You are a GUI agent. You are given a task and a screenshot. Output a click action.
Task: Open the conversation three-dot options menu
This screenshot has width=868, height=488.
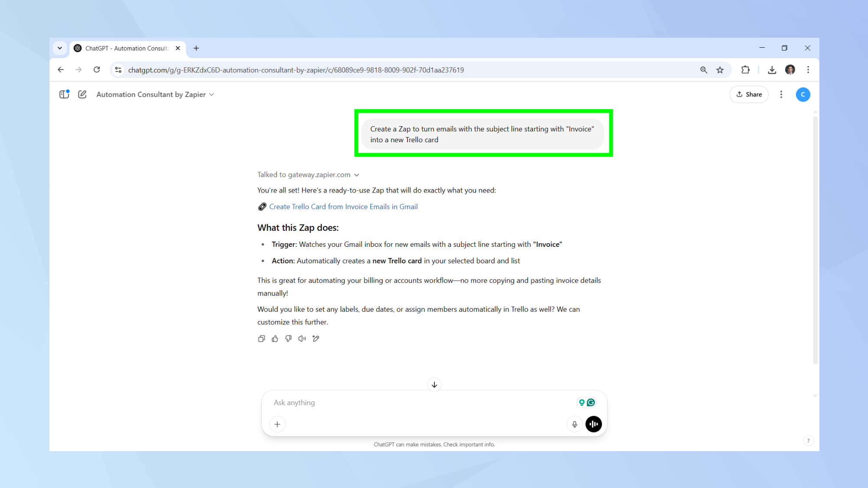click(781, 94)
